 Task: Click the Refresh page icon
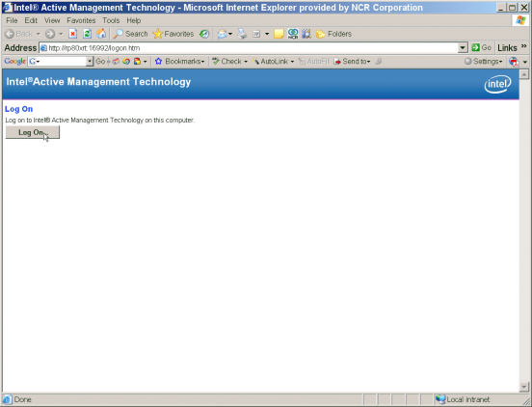[87, 34]
